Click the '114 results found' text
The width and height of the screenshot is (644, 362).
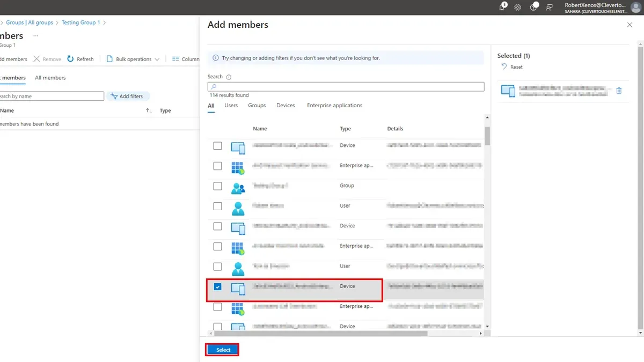(x=229, y=95)
